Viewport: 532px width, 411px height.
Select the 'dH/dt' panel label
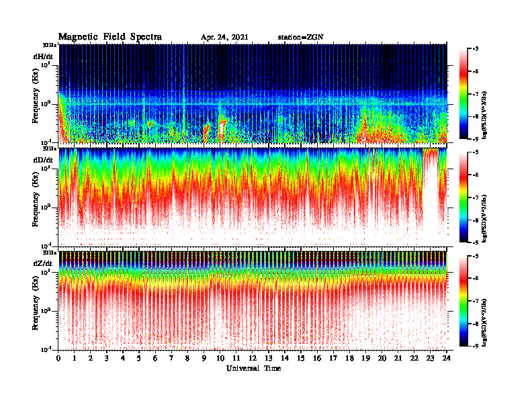(43, 56)
